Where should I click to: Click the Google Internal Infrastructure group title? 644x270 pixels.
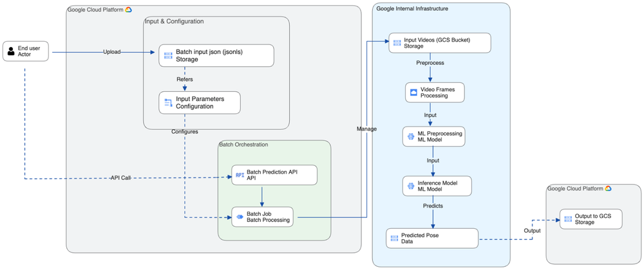(412, 8)
